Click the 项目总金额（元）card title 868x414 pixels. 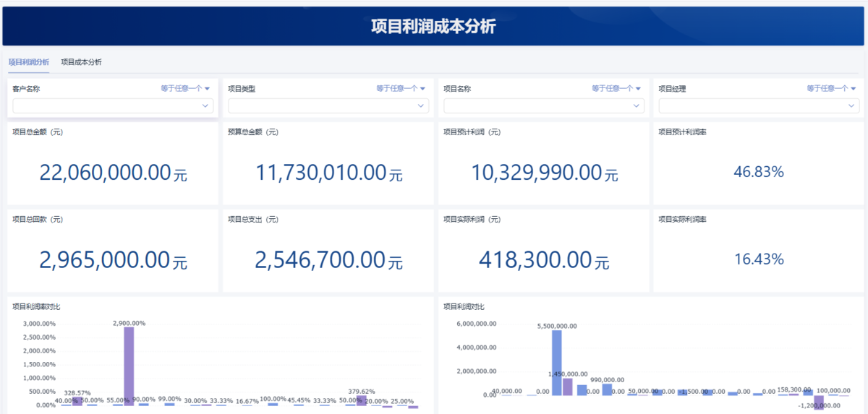38,131
